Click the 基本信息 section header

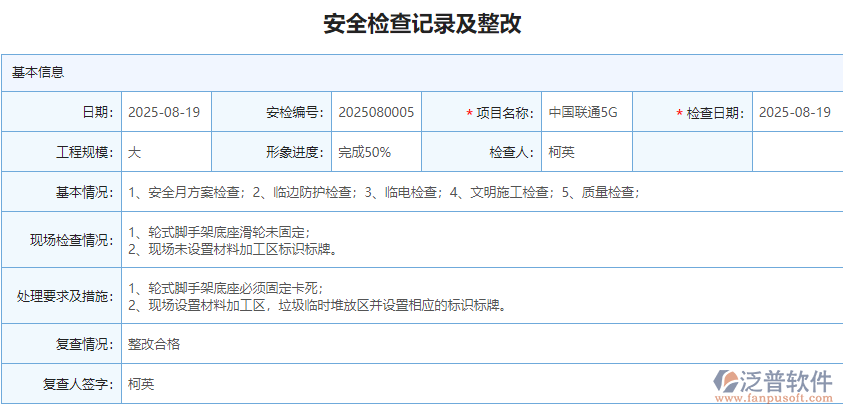pyautogui.click(x=38, y=72)
